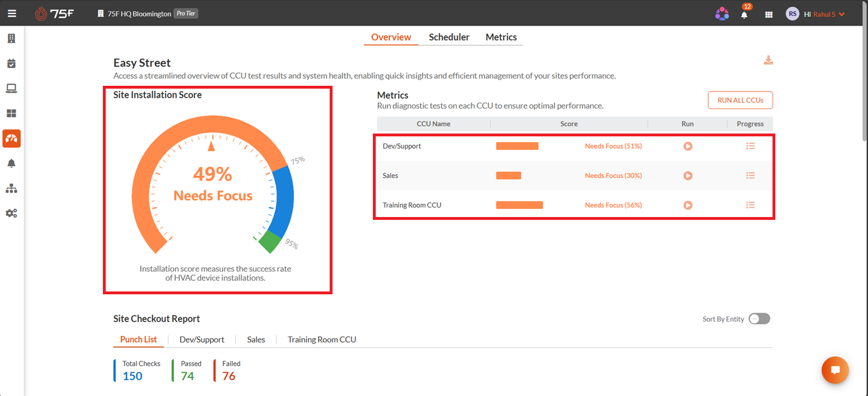Click Needs Focus (51%) status
Screen dimensions: 868x396
[x=613, y=146]
